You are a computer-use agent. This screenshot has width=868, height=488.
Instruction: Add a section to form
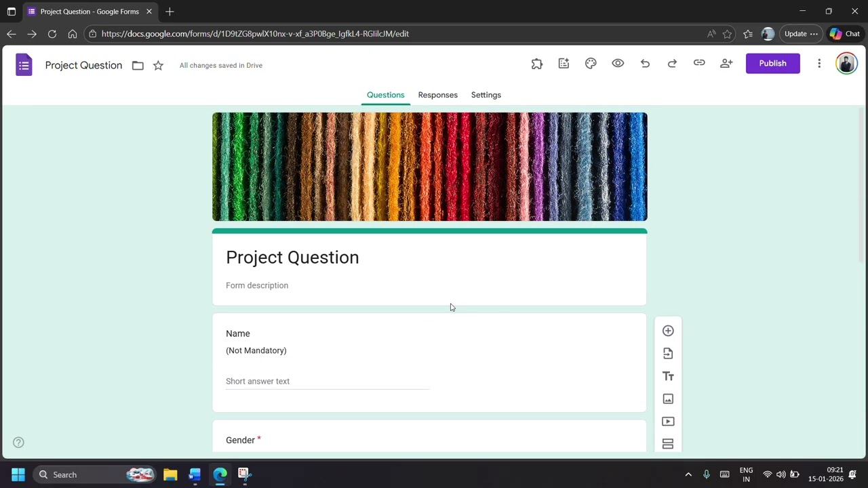668,444
